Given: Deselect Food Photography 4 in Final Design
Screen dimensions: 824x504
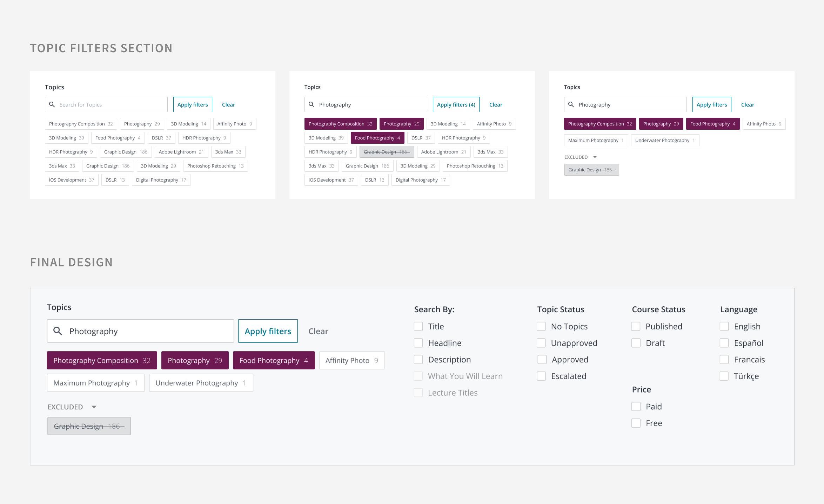Looking at the screenshot, I should (x=274, y=360).
